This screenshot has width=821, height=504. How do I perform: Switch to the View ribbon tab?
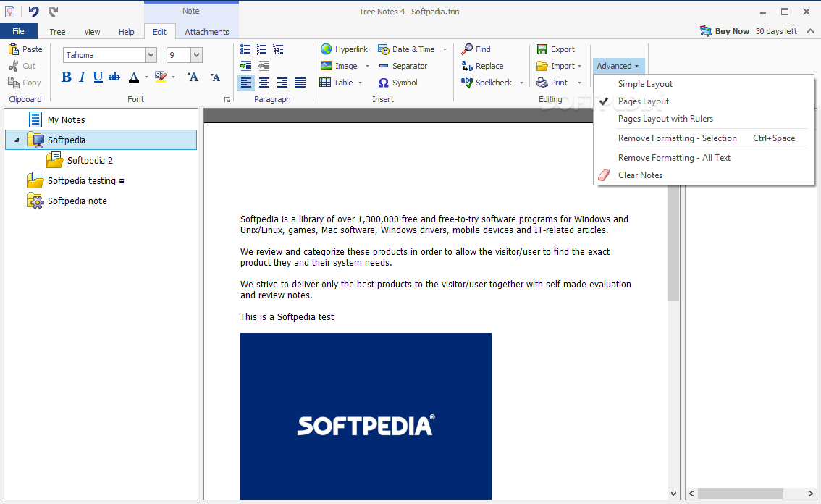point(92,32)
